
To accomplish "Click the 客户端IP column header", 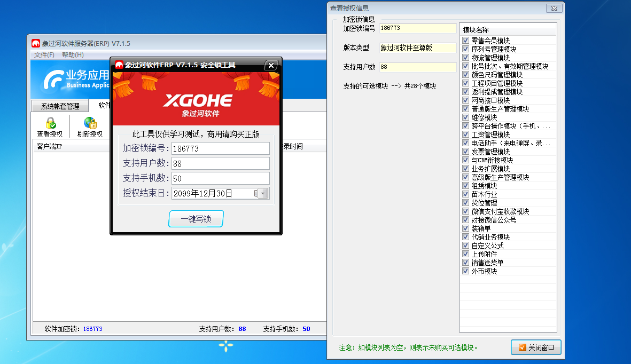I will (71, 146).
